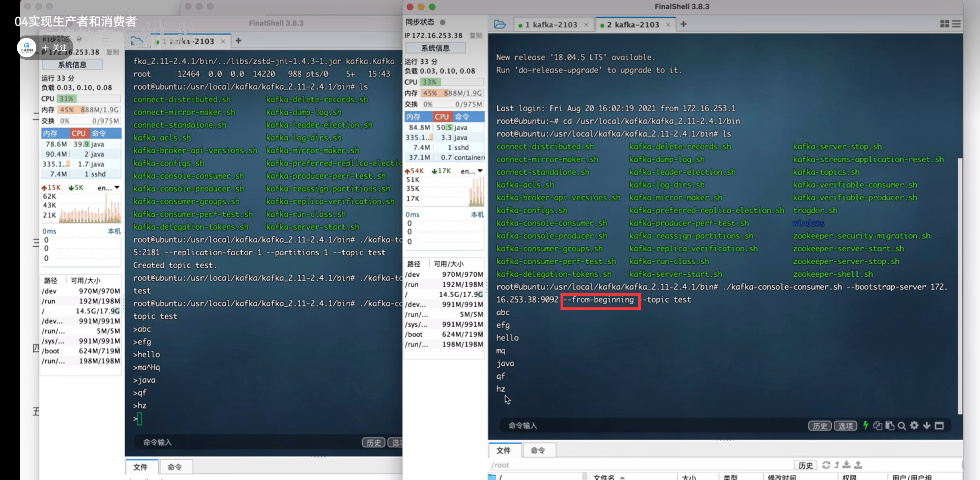Click 复制 to copy the IP address

point(476,35)
